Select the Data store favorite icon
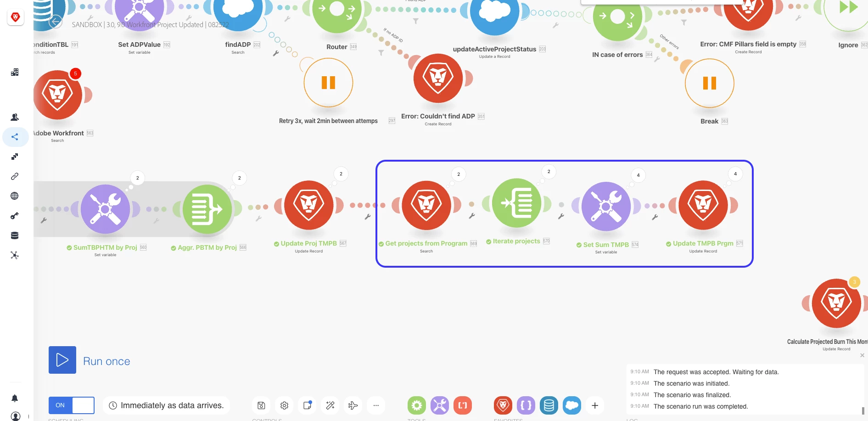This screenshot has height=421, width=868. point(549,405)
